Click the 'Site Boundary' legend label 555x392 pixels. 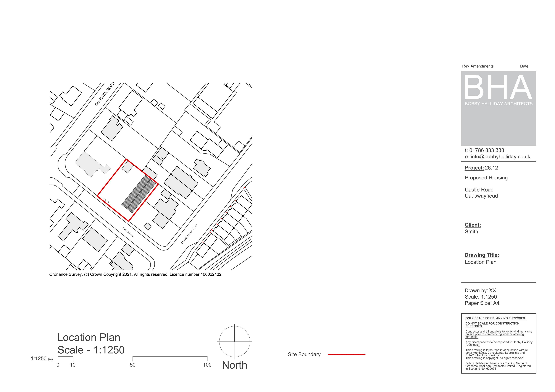point(304,354)
